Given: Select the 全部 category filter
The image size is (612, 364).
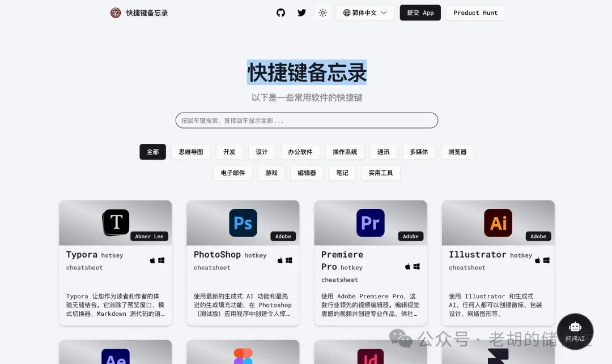Looking at the screenshot, I should (152, 152).
